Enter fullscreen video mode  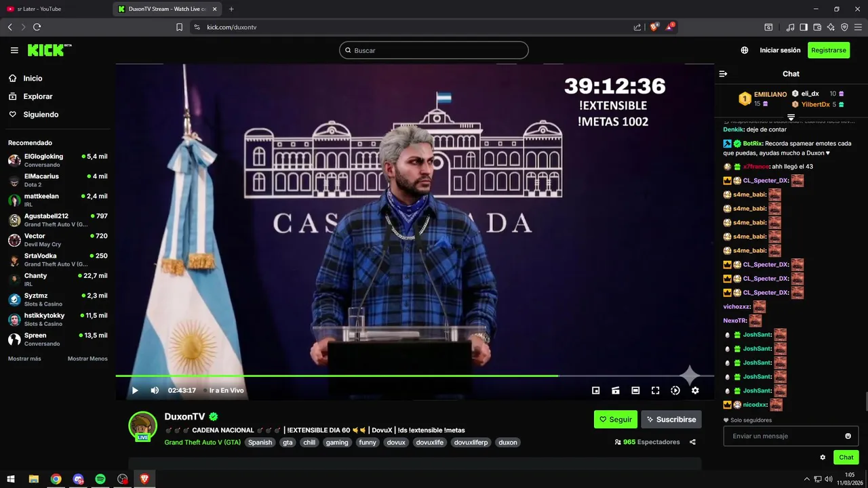(655, 390)
